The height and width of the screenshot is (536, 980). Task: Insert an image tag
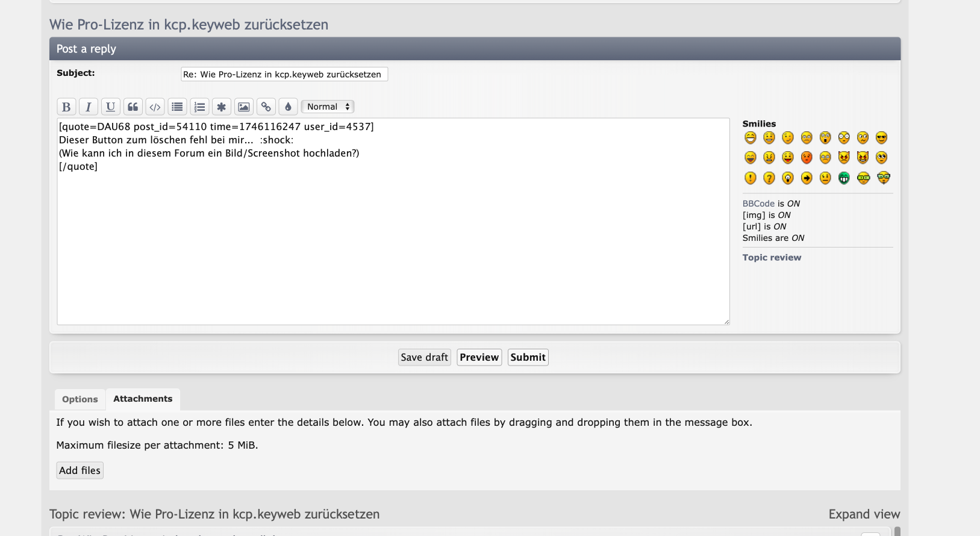coord(243,107)
